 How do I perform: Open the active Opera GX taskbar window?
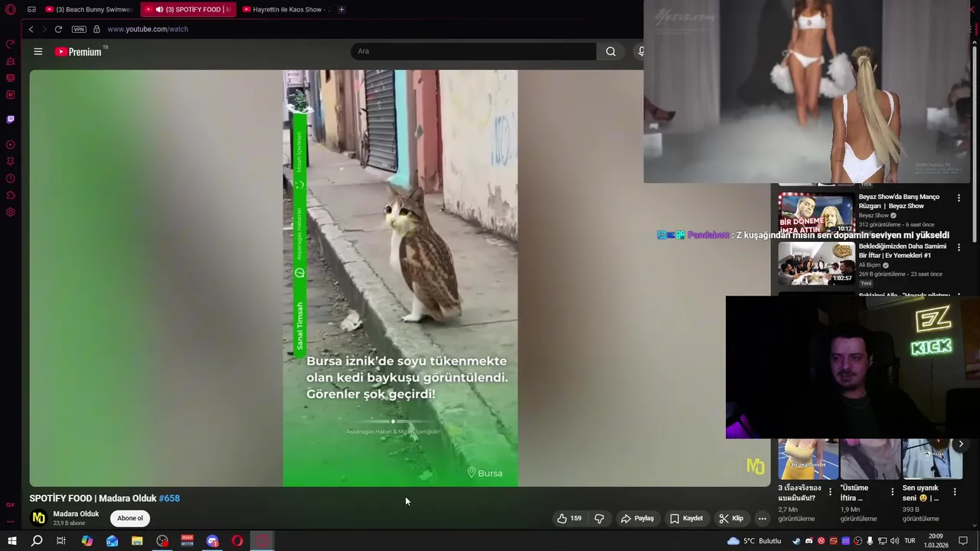(263, 541)
